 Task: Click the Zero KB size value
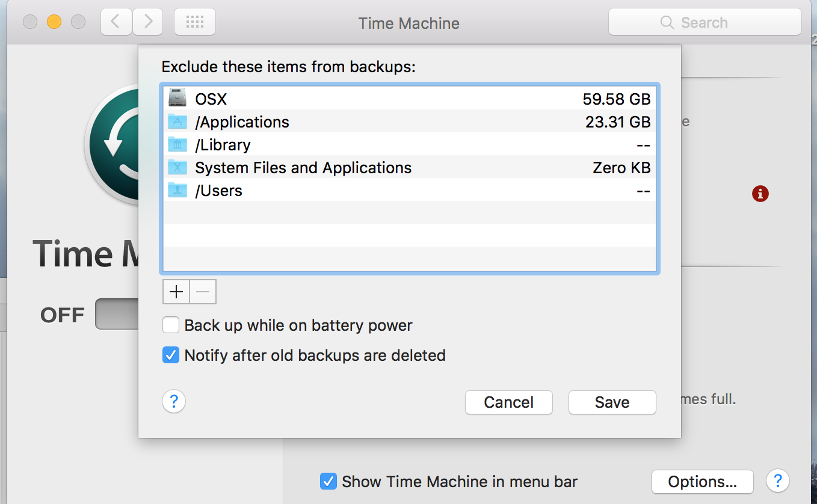(x=621, y=168)
